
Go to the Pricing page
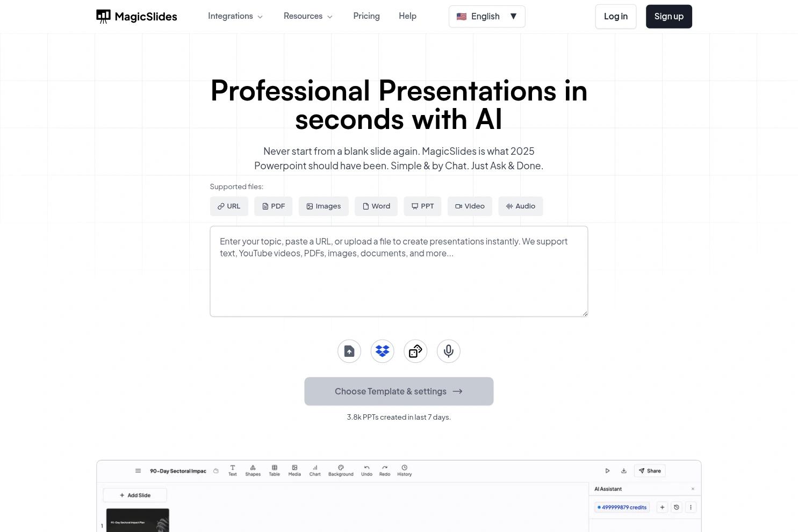[x=366, y=16]
